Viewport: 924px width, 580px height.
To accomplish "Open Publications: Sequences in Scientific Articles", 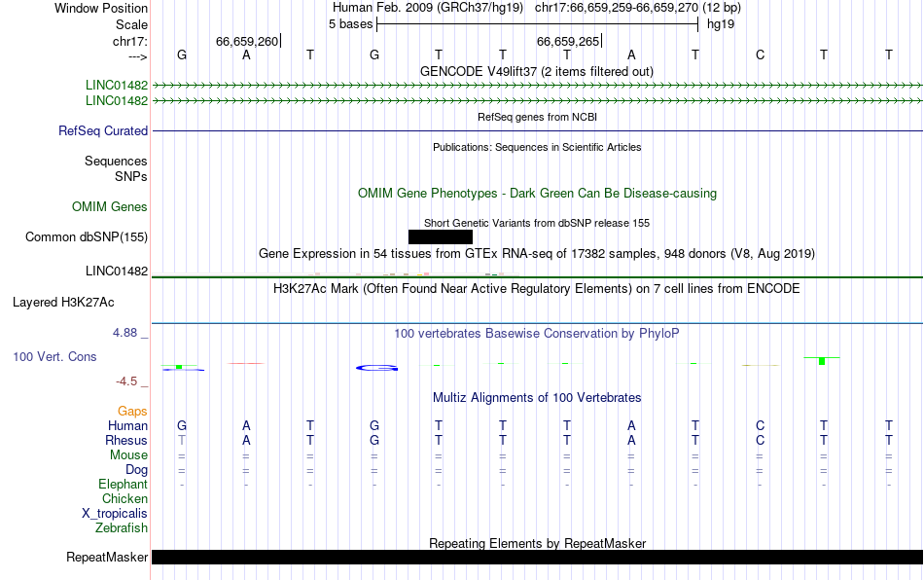I will [537, 147].
